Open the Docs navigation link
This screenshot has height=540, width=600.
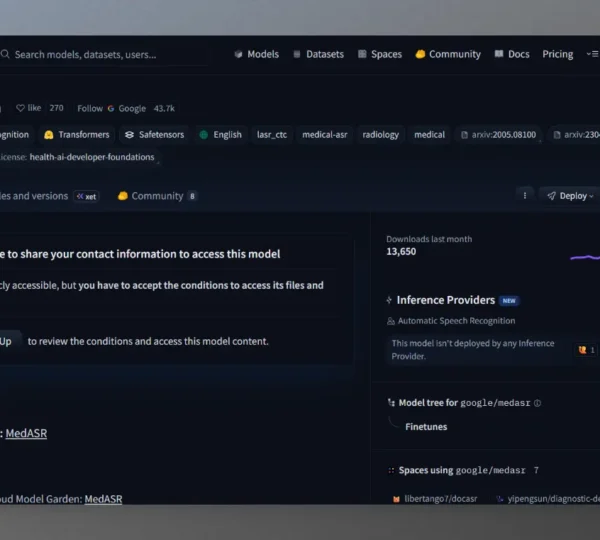(512, 54)
